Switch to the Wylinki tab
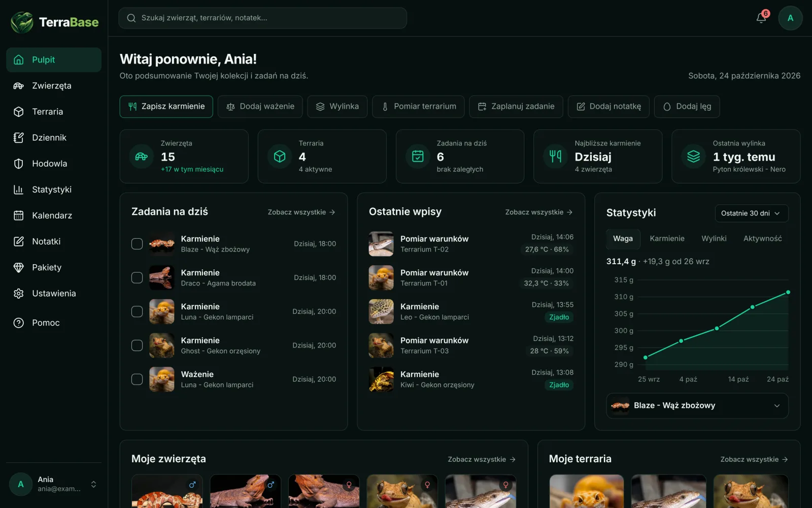Image resolution: width=812 pixels, height=508 pixels. coord(714,239)
